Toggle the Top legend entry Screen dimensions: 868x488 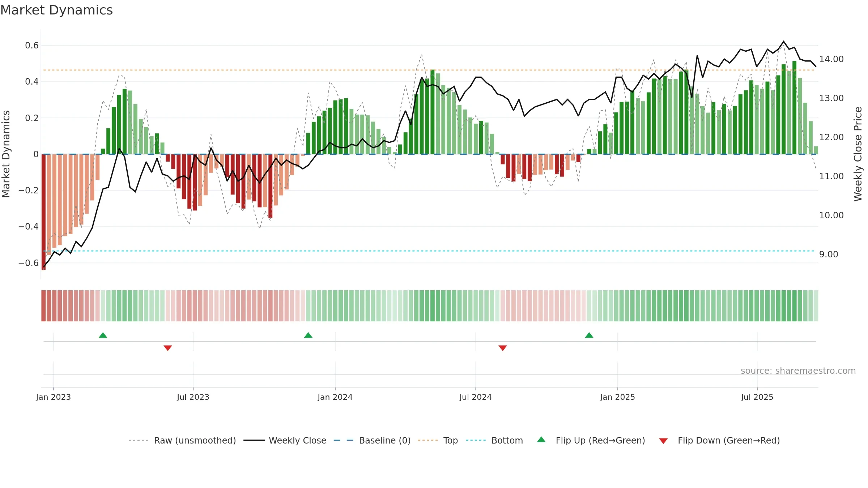tap(438, 440)
